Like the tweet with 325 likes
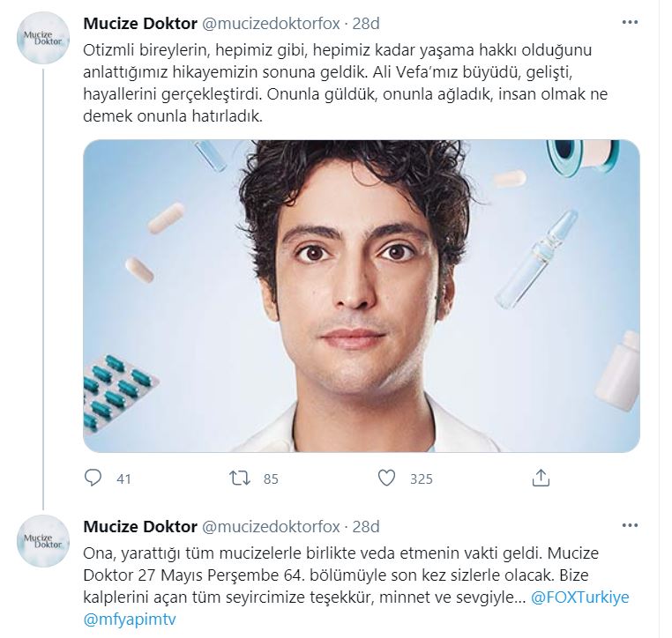 (x=386, y=478)
